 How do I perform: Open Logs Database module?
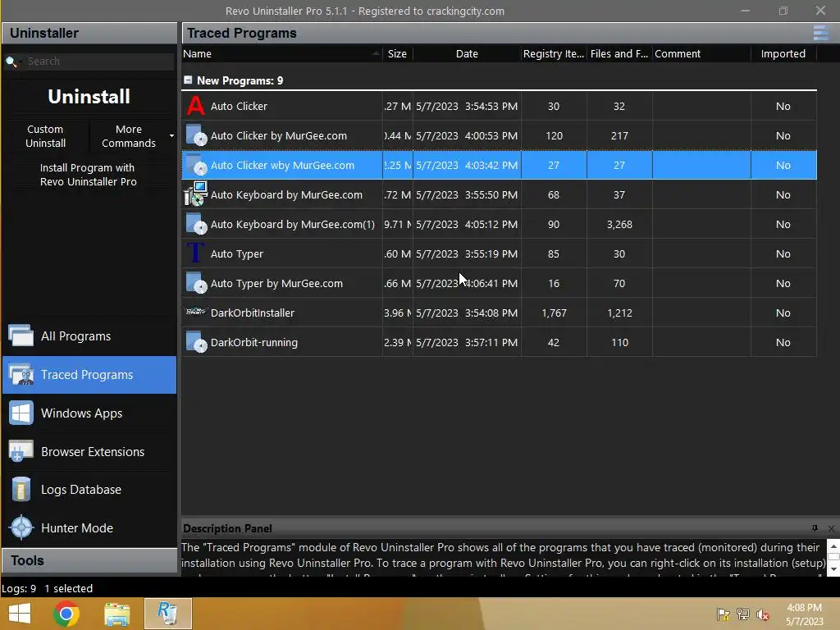[89, 490]
